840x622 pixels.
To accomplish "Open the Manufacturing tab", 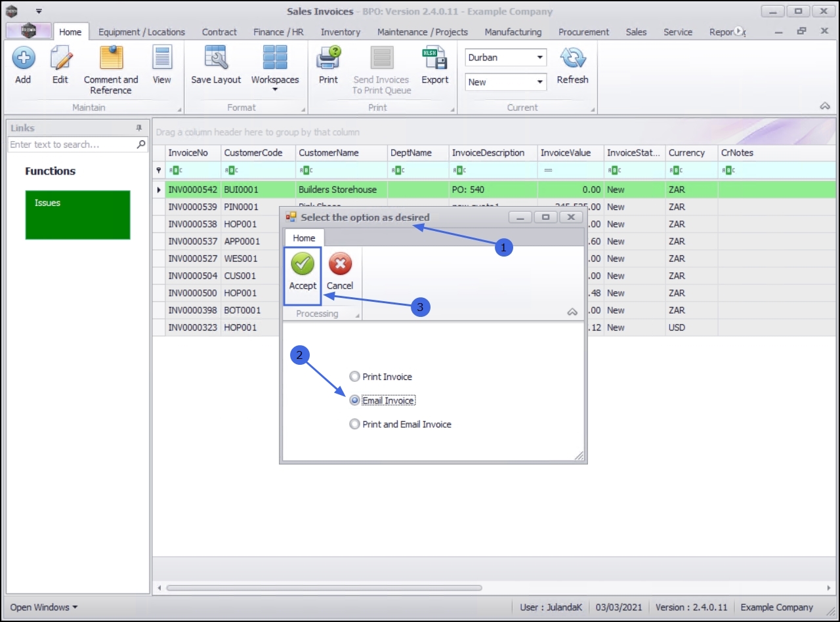I will (513, 31).
